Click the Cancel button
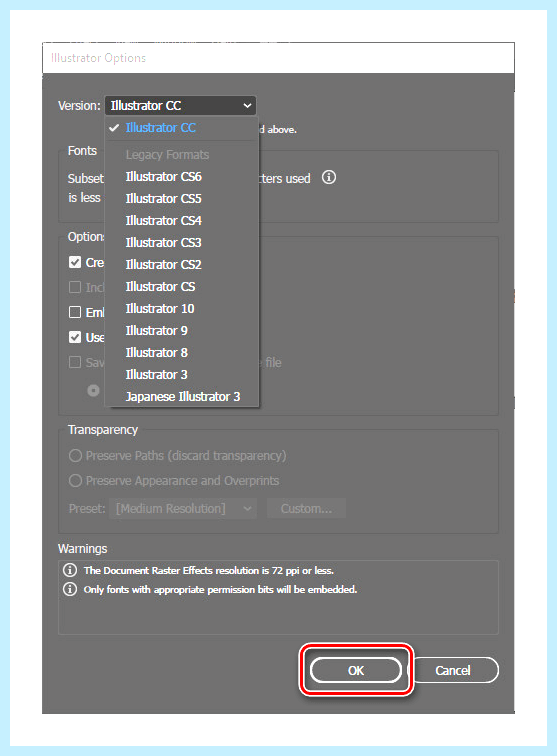The height and width of the screenshot is (756, 557). coord(453,670)
